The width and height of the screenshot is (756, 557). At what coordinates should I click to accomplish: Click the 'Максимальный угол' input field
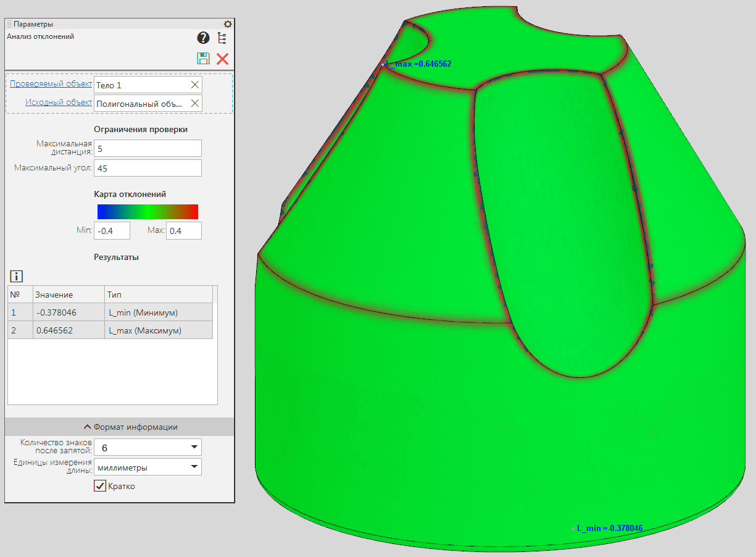click(147, 168)
